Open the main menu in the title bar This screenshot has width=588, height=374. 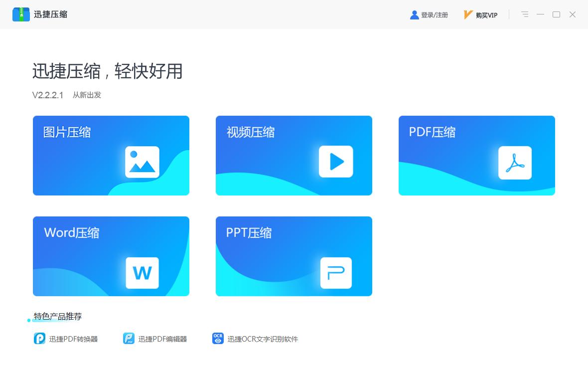pyautogui.click(x=524, y=14)
